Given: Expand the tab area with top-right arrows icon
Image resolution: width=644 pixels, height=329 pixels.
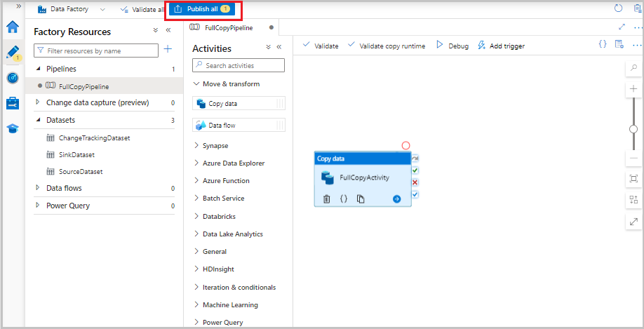Looking at the screenshot, I should [x=622, y=27].
